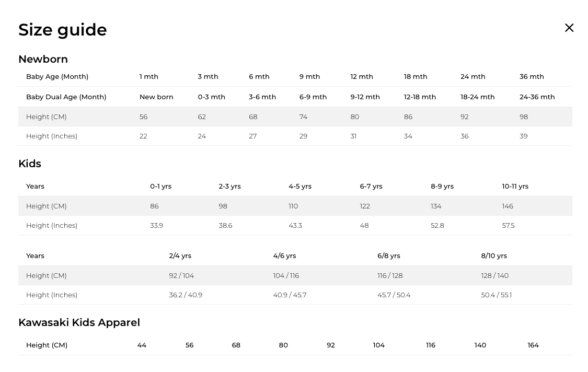Image resolution: width=588 pixels, height=372 pixels.
Task: Select the 36 mth baby age header
Action: 532,76
